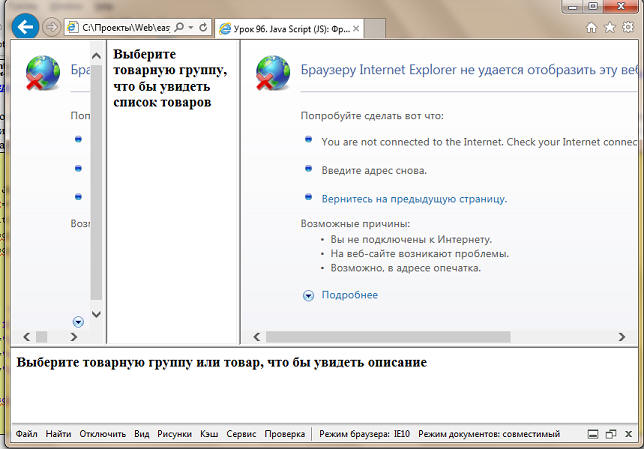Screen dimensions: 644x449
Task: Click the right frame horizontal scrollbar
Action: (440, 337)
